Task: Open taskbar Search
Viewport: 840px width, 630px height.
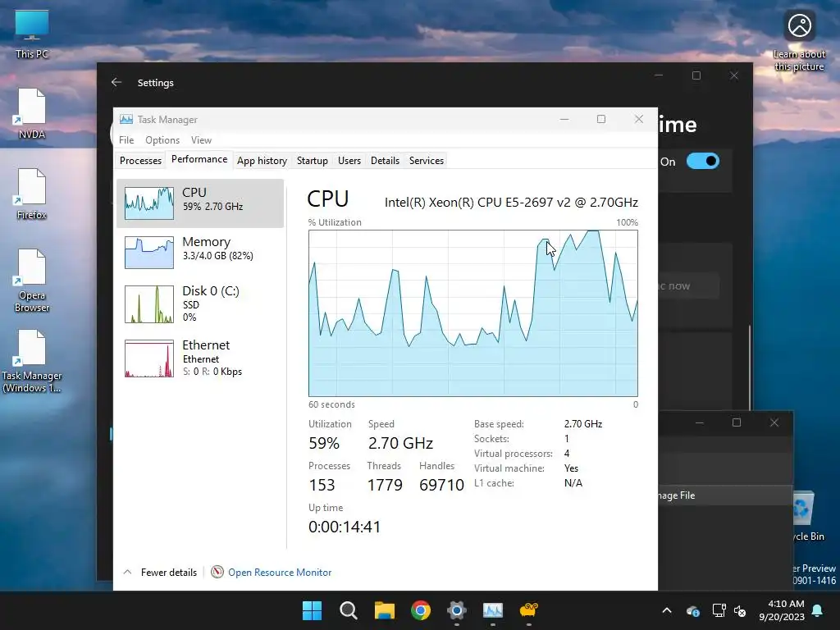Action: pos(348,610)
